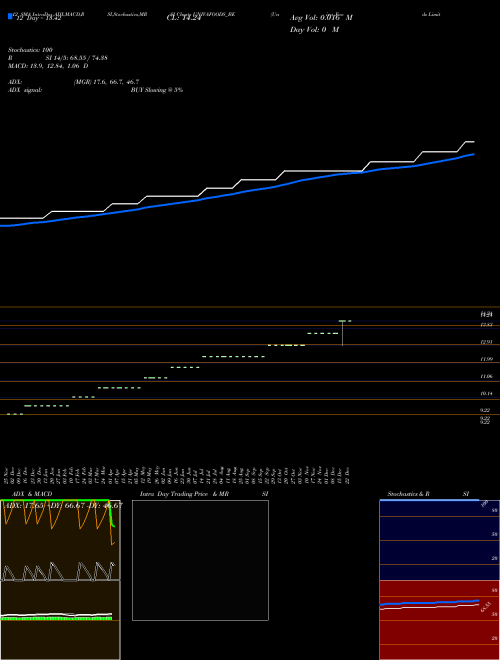This screenshot has height=660, width=500.
Task: Click the '(MGR) 17.6, 66.7, 46.7' ADX values
Action: pyautogui.click(x=106, y=82)
